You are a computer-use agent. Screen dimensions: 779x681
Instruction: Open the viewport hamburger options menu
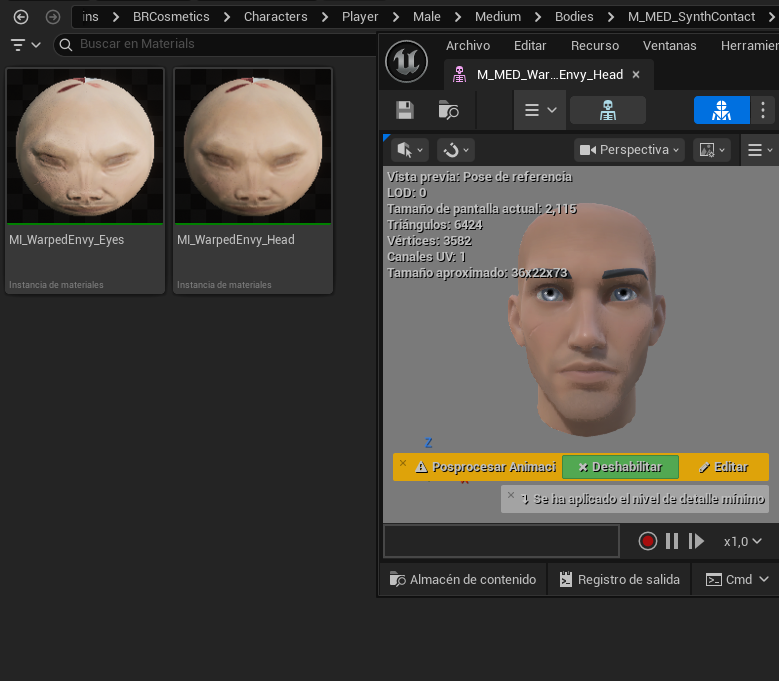(760, 150)
